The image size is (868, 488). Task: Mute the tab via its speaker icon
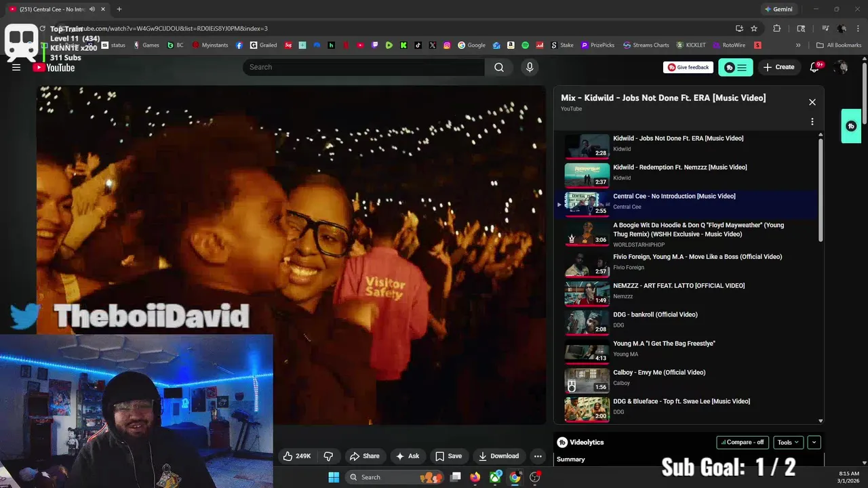pyautogui.click(x=92, y=9)
